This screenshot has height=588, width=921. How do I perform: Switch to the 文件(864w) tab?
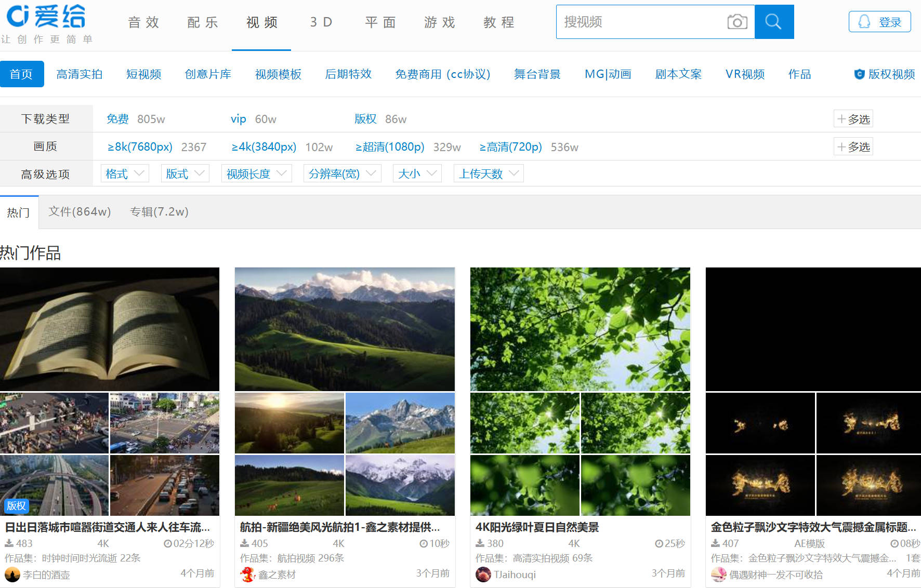pos(80,212)
